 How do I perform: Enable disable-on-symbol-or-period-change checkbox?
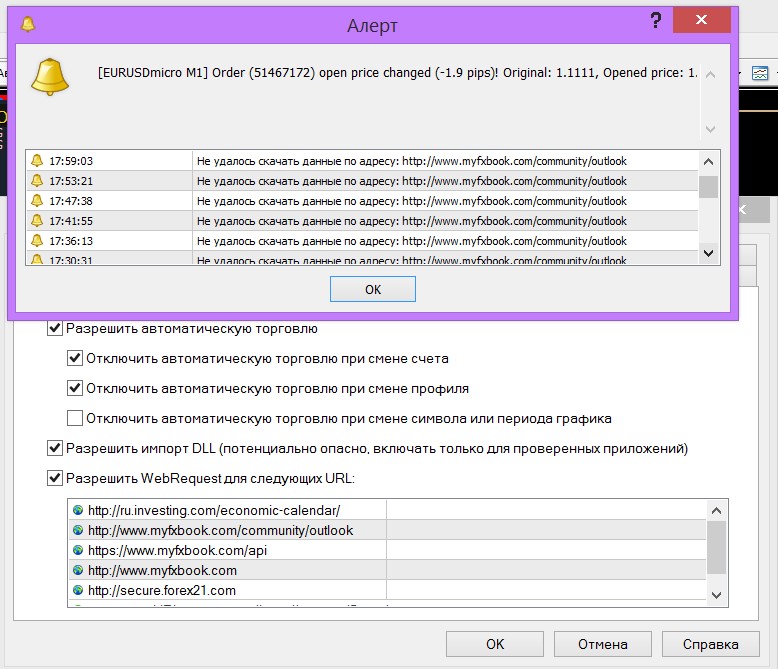point(75,418)
